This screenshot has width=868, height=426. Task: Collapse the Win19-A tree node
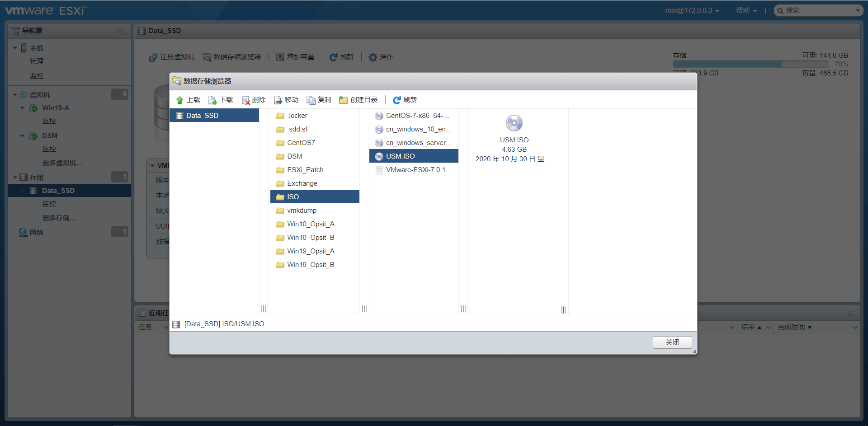click(22, 108)
